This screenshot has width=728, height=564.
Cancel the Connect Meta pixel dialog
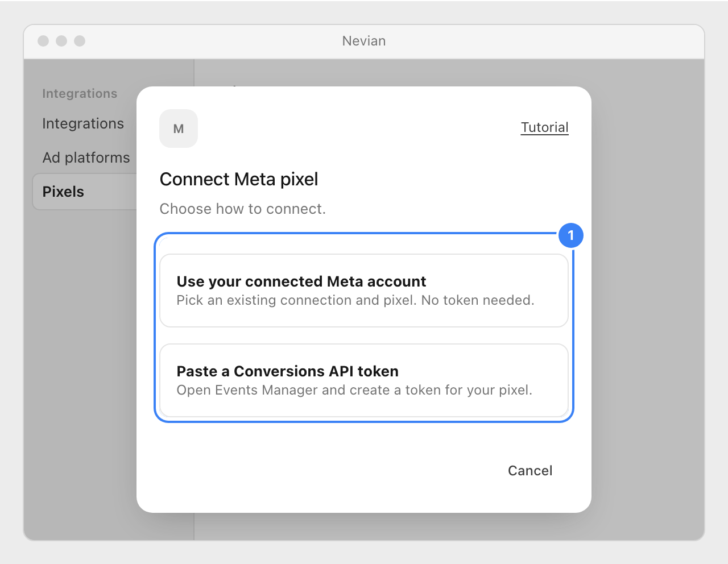click(x=530, y=471)
